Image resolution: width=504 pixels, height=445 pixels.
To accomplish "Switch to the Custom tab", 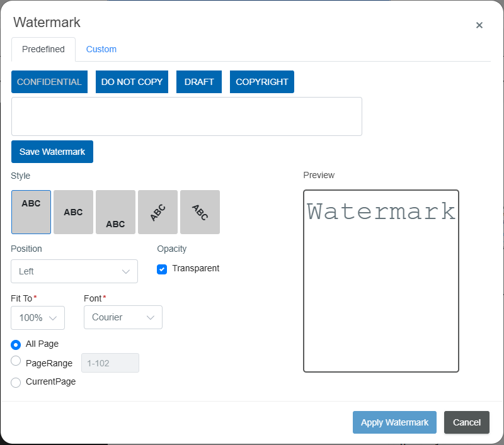I will 101,49.
